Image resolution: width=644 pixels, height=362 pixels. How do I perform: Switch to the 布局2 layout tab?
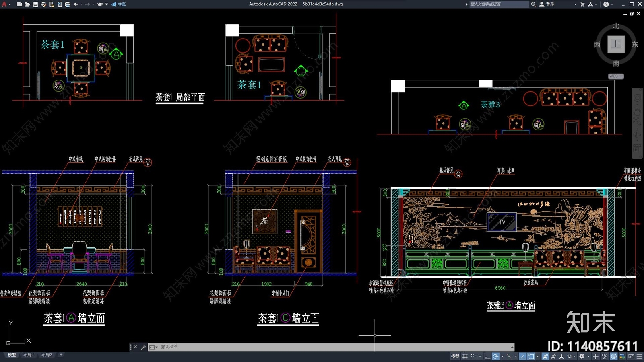tap(47, 355)
